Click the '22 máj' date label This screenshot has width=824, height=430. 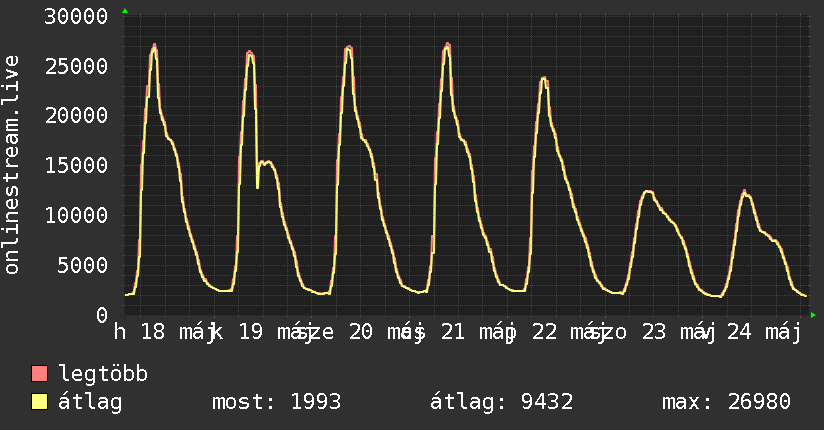point(568,332)
